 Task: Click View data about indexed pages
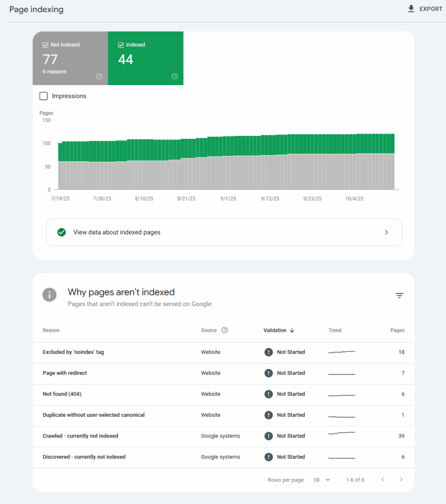tap(117, 232)
